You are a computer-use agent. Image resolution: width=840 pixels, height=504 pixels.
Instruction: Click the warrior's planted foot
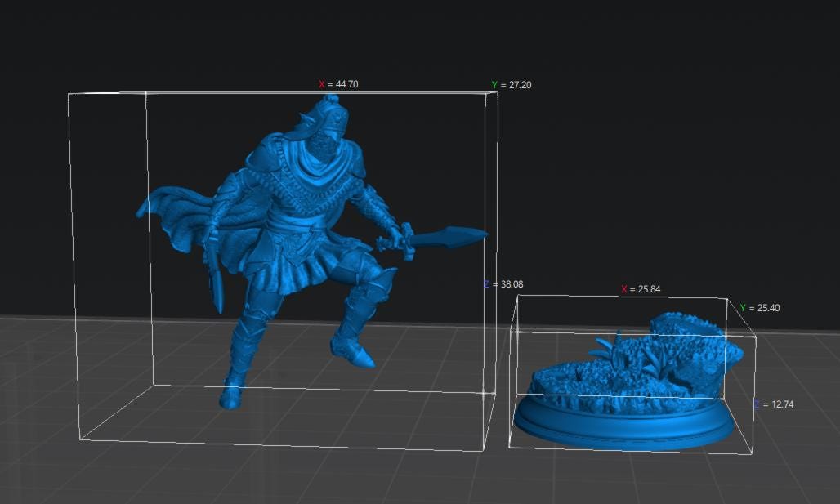click(231, 395)
